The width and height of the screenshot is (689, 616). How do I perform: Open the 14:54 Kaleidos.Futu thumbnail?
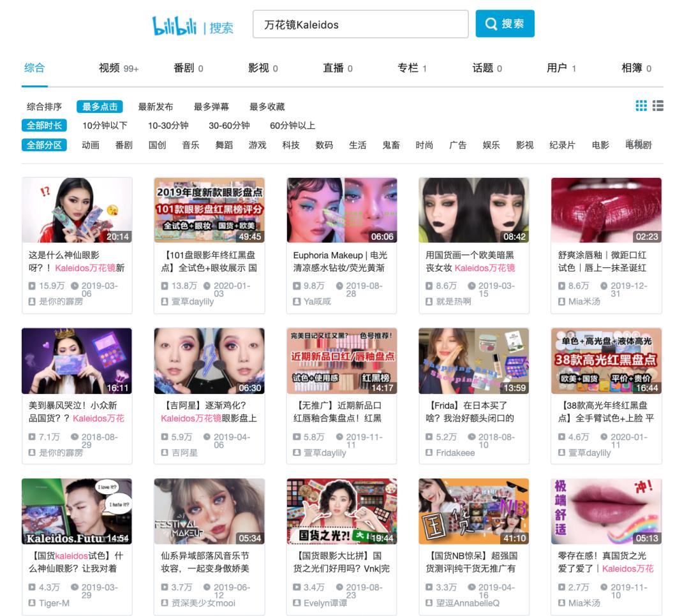tap(77, 511)
